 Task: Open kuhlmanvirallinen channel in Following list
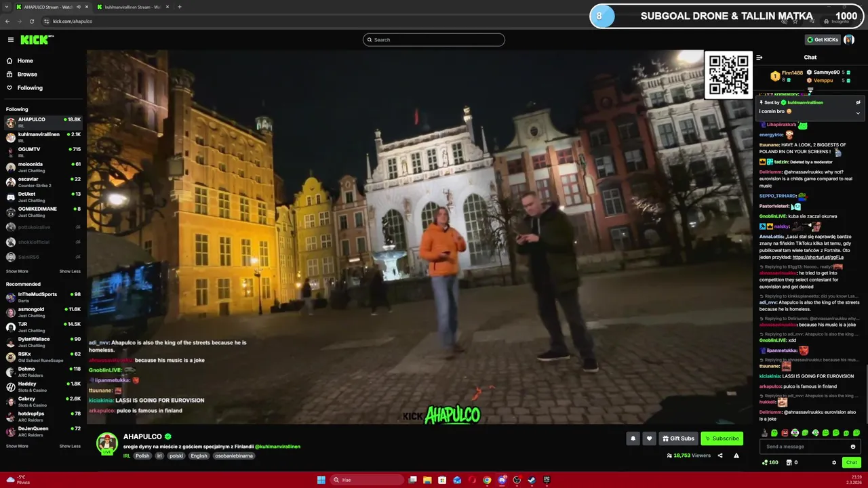[43, 137]
